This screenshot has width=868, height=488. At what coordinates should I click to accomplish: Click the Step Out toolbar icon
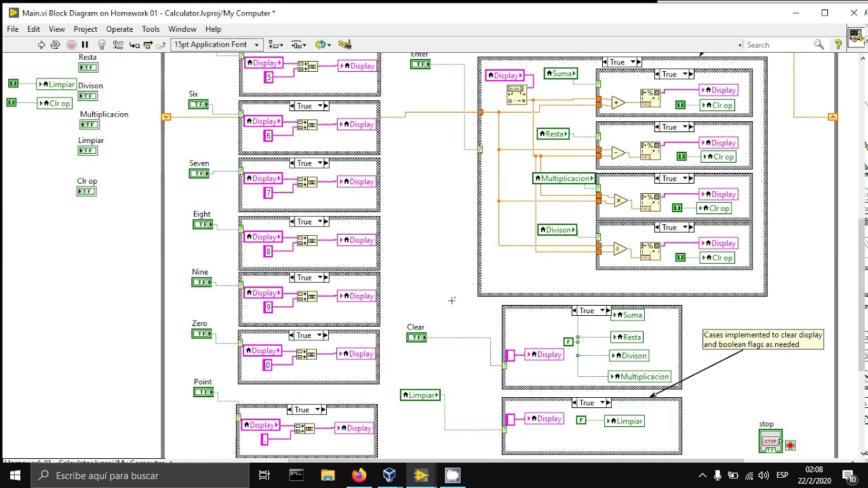click(x=161, y=45)
